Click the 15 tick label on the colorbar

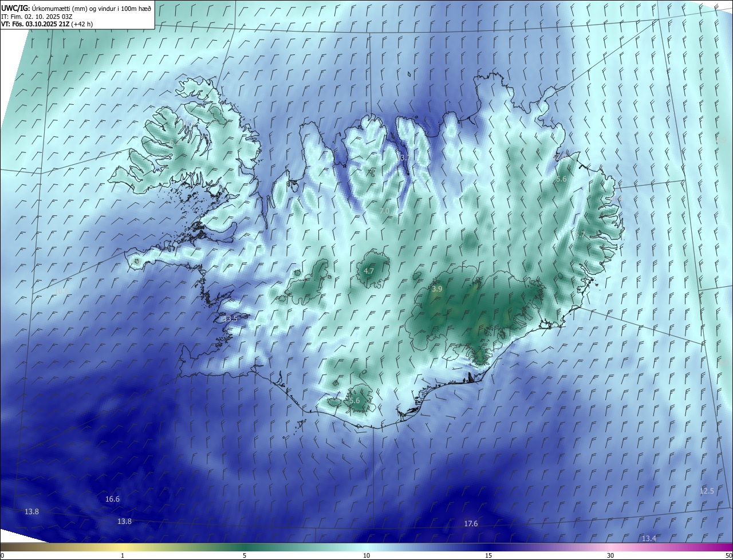point(488,555)
